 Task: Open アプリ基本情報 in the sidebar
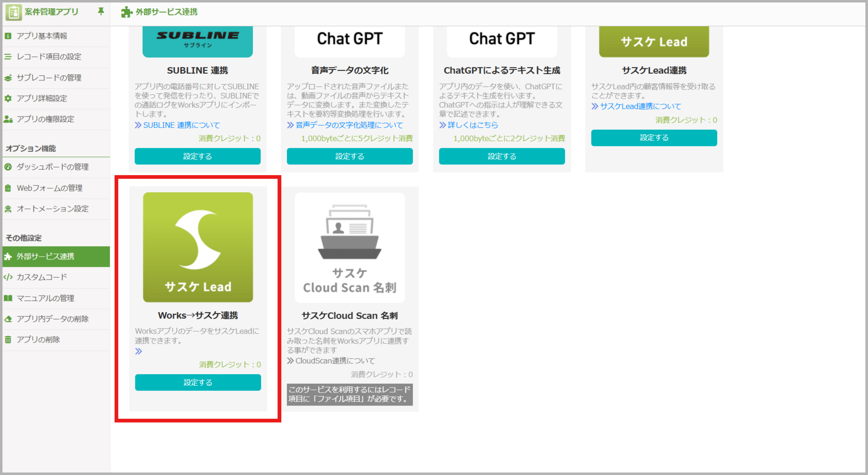point(56,36)
